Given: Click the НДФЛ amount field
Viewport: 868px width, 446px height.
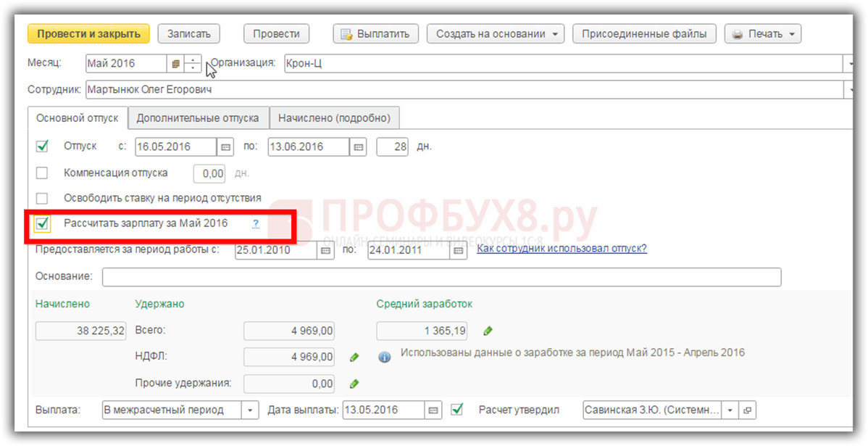Looking at the screenshot, I should [x=289, y=358].
